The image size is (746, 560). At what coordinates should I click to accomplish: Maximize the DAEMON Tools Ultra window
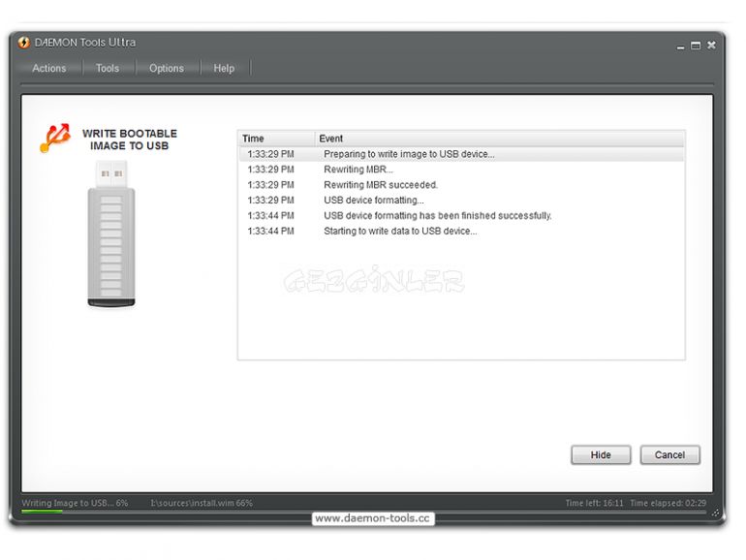696,46
